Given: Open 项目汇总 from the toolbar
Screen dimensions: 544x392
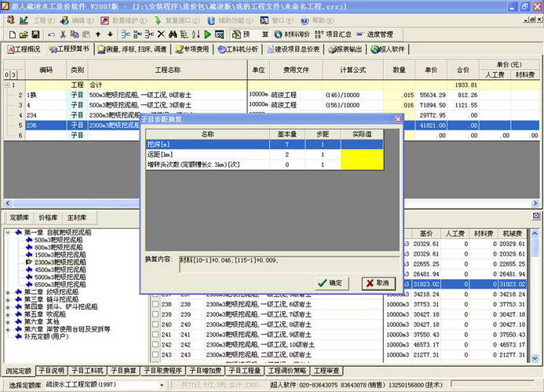Looking at the screenshot, I should click(332, 34).
